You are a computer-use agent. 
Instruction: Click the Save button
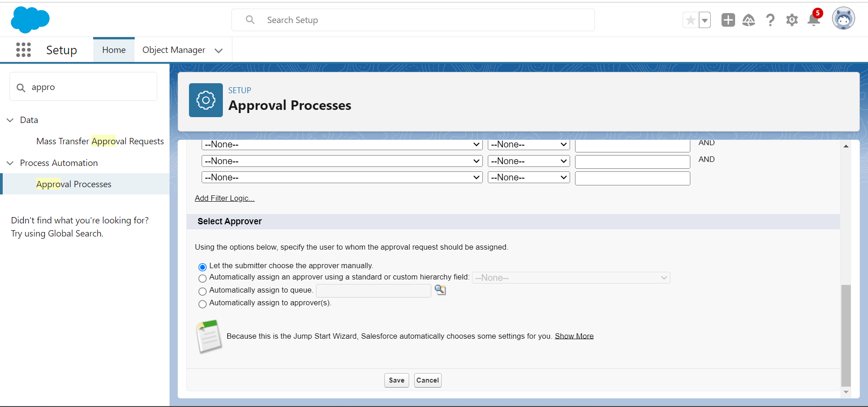click(396, 380)
